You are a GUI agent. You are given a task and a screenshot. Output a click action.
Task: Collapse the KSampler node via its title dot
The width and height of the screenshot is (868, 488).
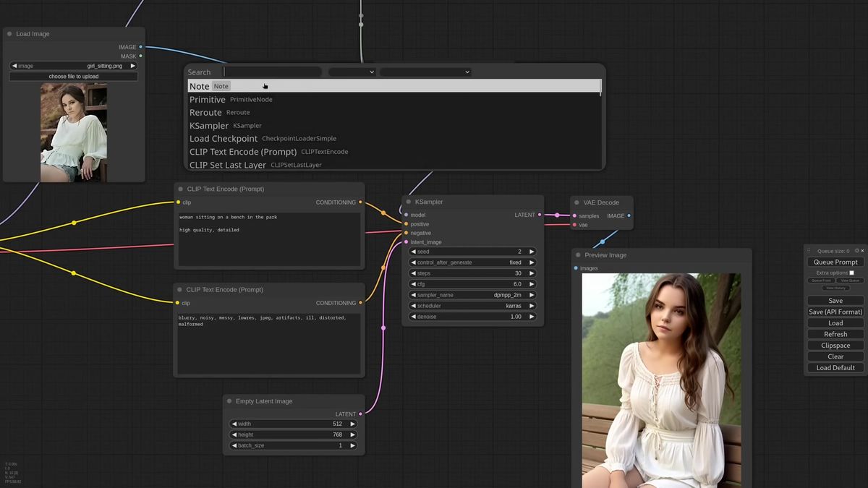(409, 202)
